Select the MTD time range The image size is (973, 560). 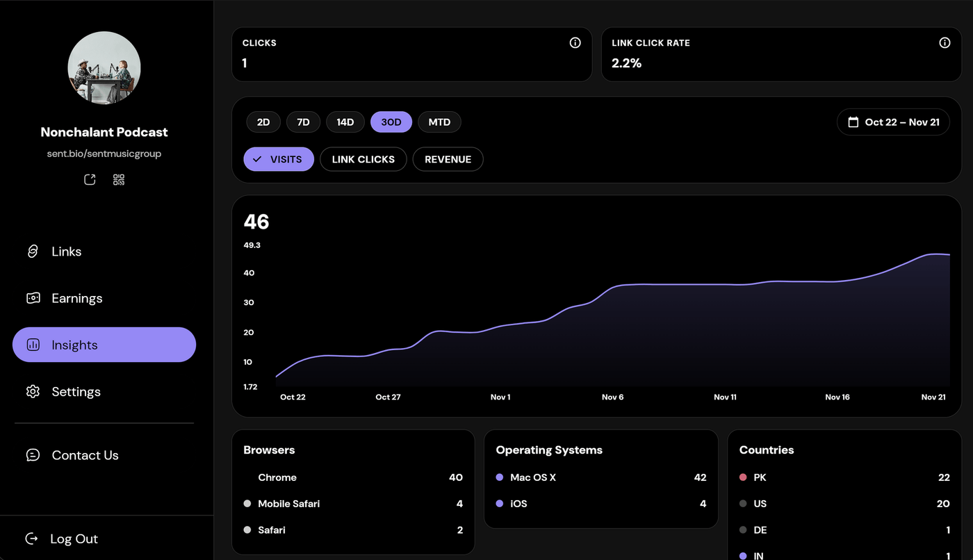[439, 122]
